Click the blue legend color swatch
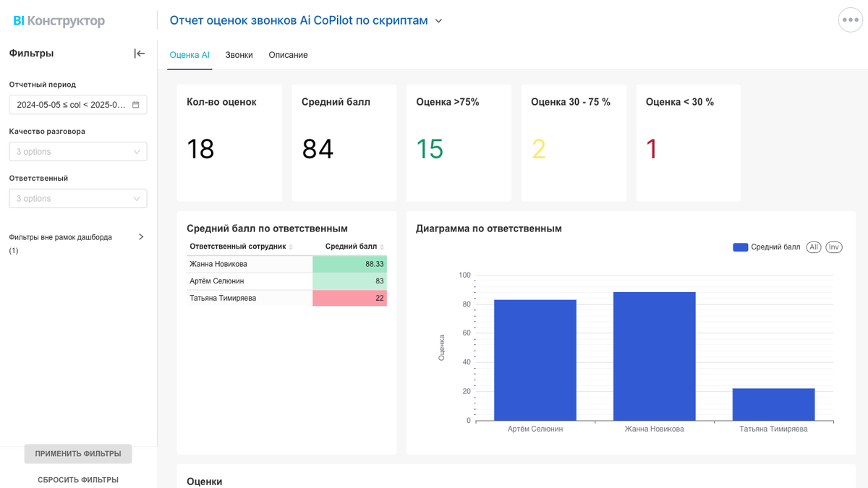This screenshot has height=488, width=868. 739,247
